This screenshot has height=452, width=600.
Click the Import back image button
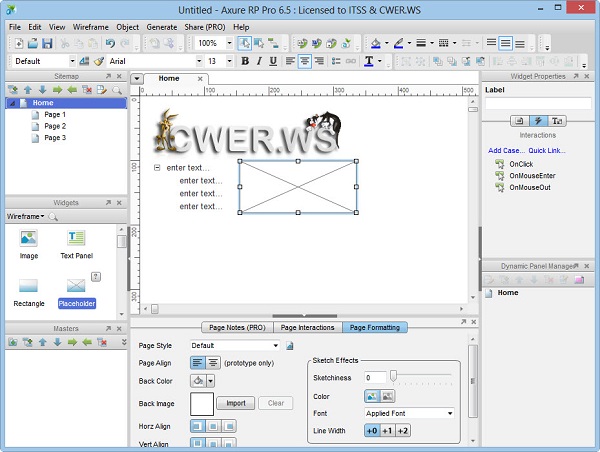click(x=236, y=403)
